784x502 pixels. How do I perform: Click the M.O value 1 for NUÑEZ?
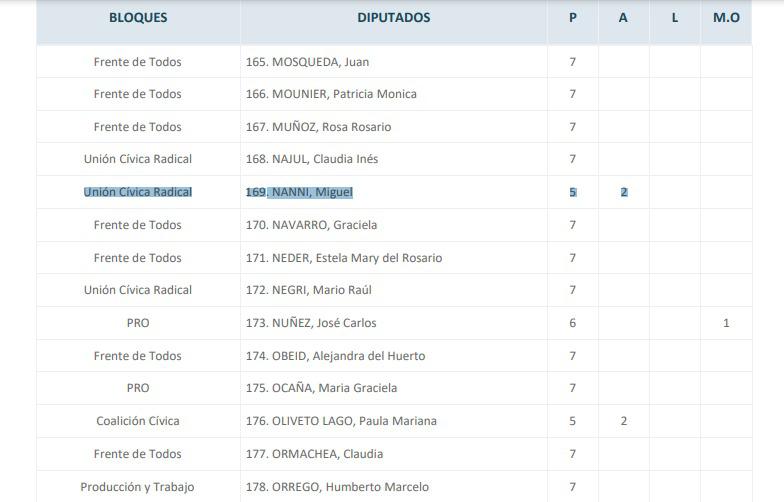[726, 323]
